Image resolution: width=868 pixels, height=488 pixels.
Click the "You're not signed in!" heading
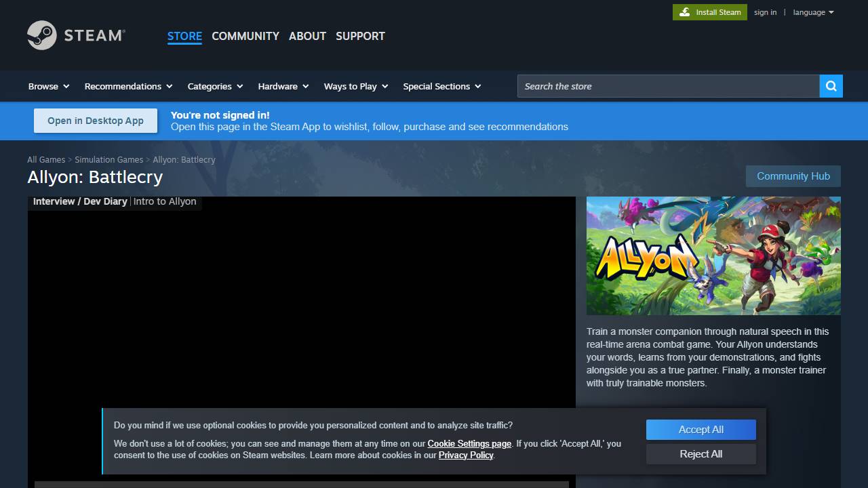220,115
